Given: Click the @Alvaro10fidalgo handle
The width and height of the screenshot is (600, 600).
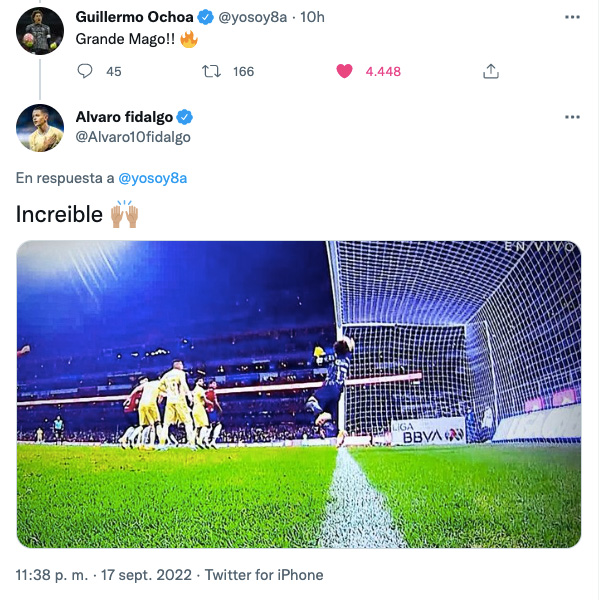Looking at the screenshot, I should click(133, 137).
